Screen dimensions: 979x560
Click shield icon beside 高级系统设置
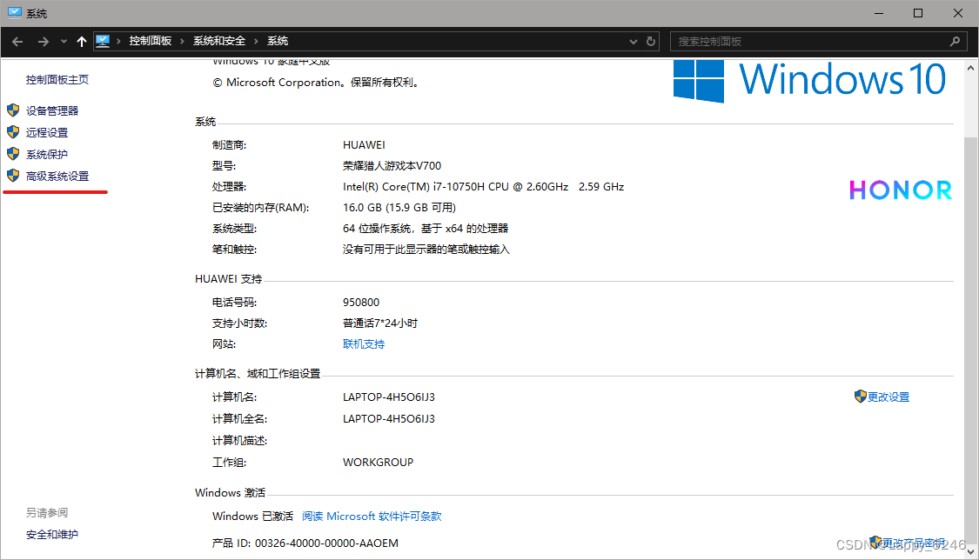[13, 176]
